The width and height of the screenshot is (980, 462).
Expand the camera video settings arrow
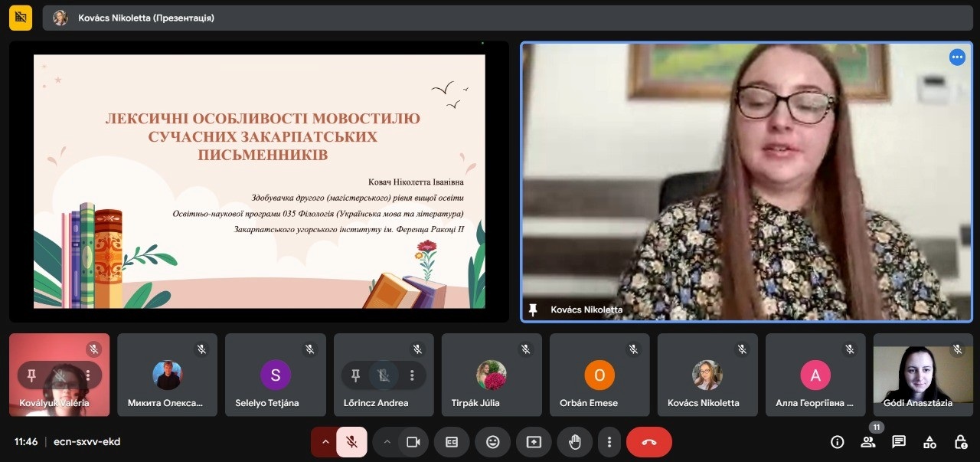point(387,442)
